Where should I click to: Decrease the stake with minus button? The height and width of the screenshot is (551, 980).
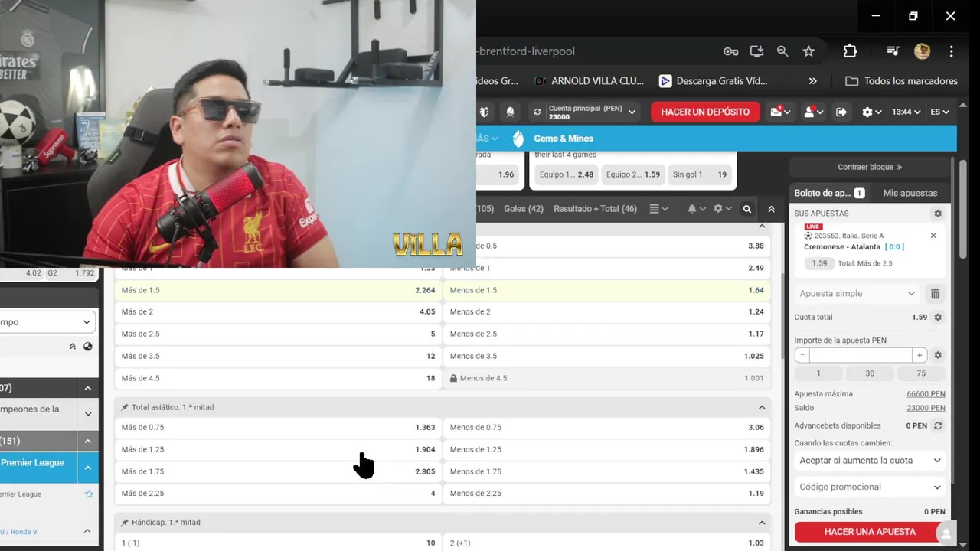(x=802, y=355)
